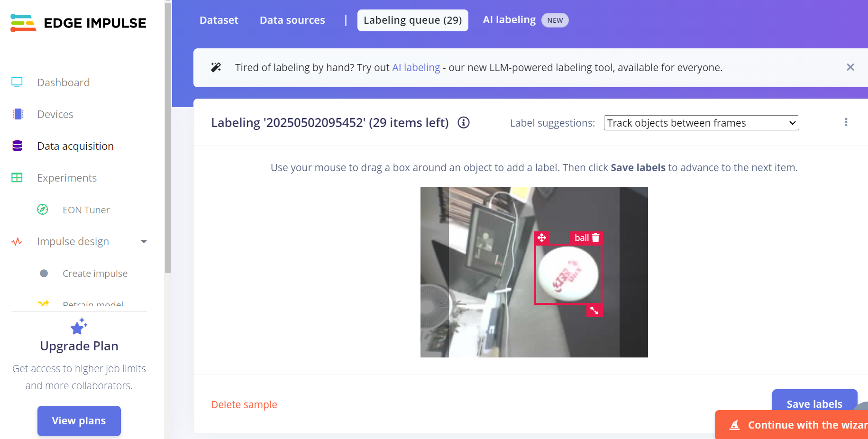
Task: Click the Upgrade Plan heading
Action: [x=79, y=346]
